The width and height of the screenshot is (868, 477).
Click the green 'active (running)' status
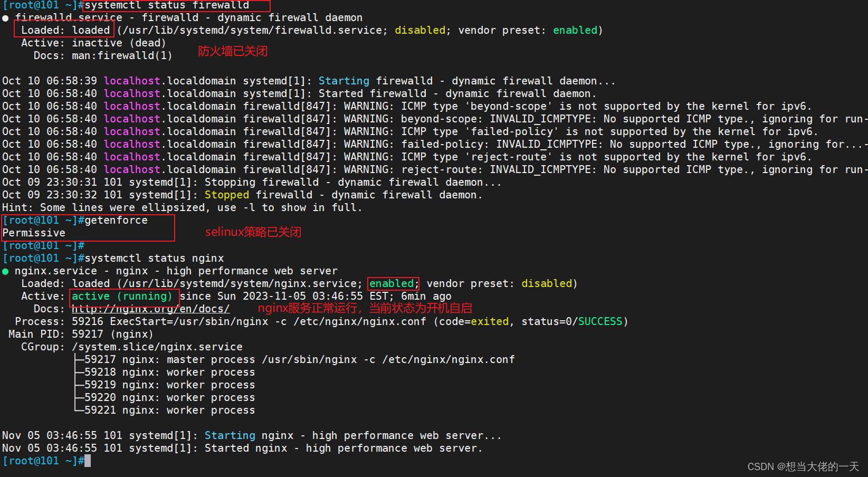click(x=122, y=296)
